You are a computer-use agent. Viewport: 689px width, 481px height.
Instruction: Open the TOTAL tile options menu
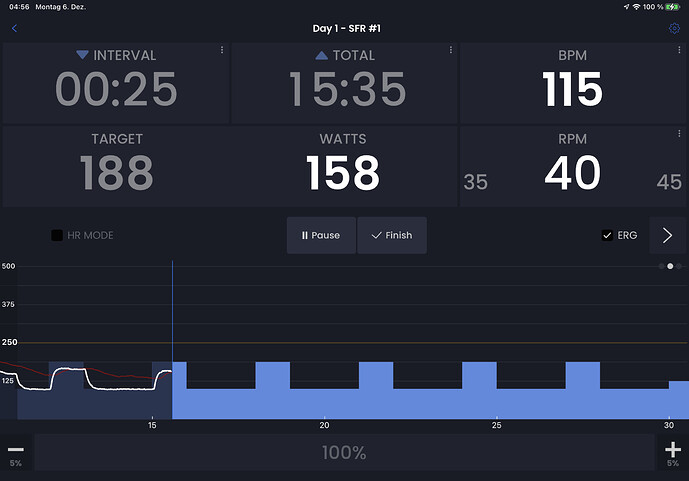point(450,50)
